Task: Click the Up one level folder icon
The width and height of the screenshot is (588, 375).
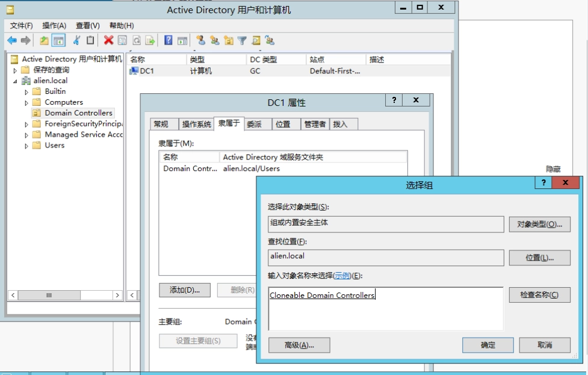Action: pyautogui.click(x=44, y=40)
